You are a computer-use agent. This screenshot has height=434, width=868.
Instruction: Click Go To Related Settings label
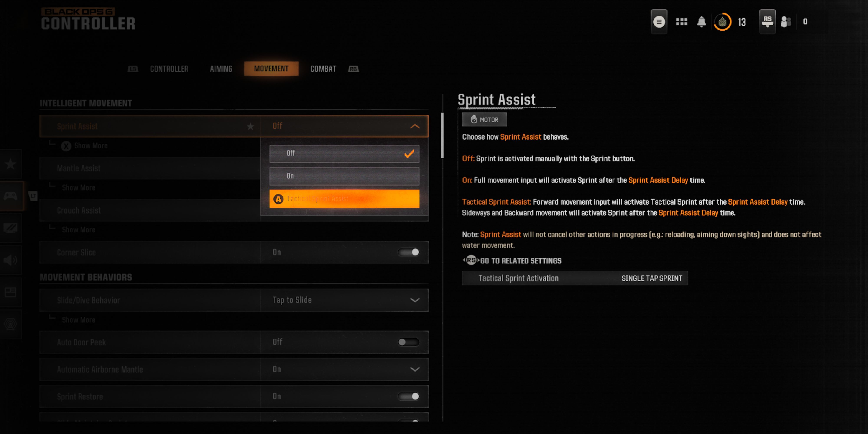pos(521,261)
